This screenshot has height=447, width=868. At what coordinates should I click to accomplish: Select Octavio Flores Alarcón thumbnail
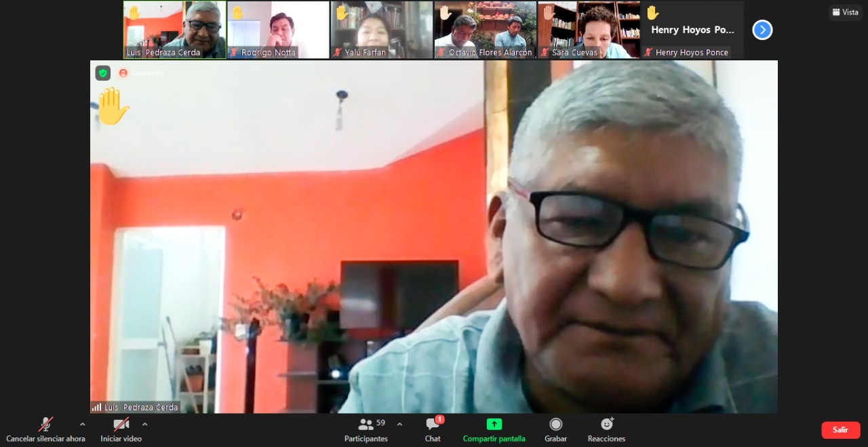(x=486, y=30)
